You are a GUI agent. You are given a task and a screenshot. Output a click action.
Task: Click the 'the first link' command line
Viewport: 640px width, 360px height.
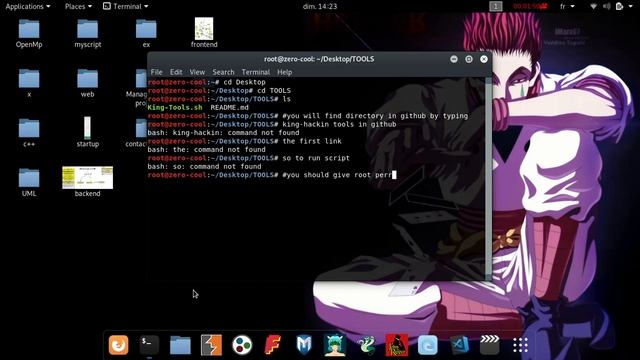coord(244,141)
